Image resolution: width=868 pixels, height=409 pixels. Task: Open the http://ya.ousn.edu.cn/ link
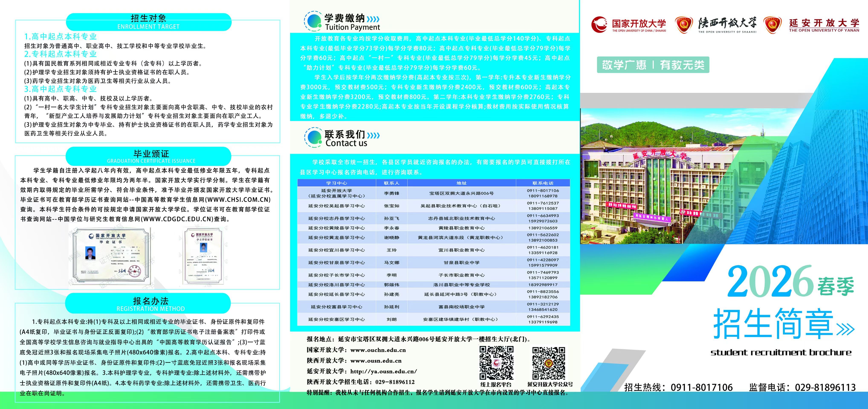tap(383, 371)
